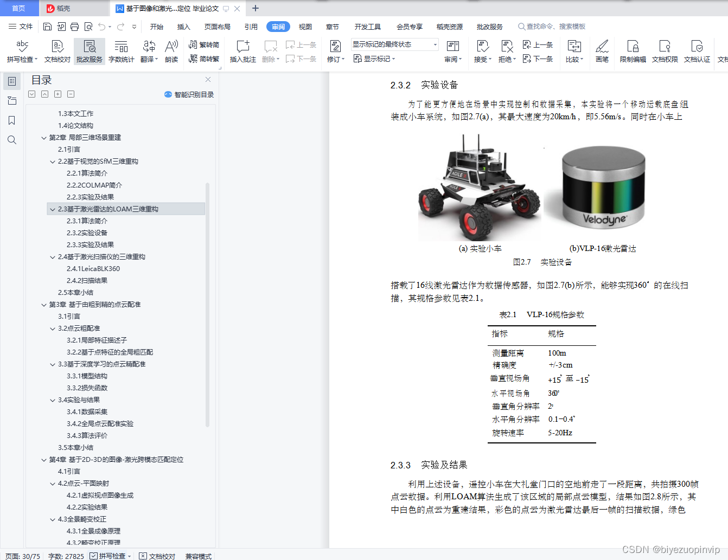The width and height of the screenshot is (728, 560).
Task: Click 批改服务 ribbon button
Action: (x=90, y=52)
